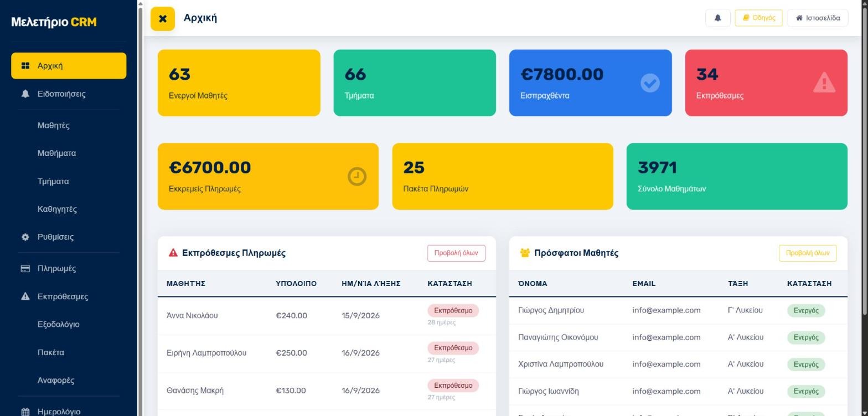Open the Τμήματα stats card showing 66
Image resolution: width=868 pixels, height=416 pixels.
coord(415,83)
